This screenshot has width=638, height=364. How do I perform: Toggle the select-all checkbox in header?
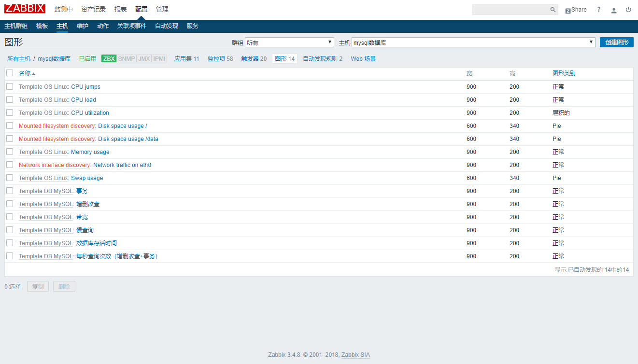tap(10, 73)
